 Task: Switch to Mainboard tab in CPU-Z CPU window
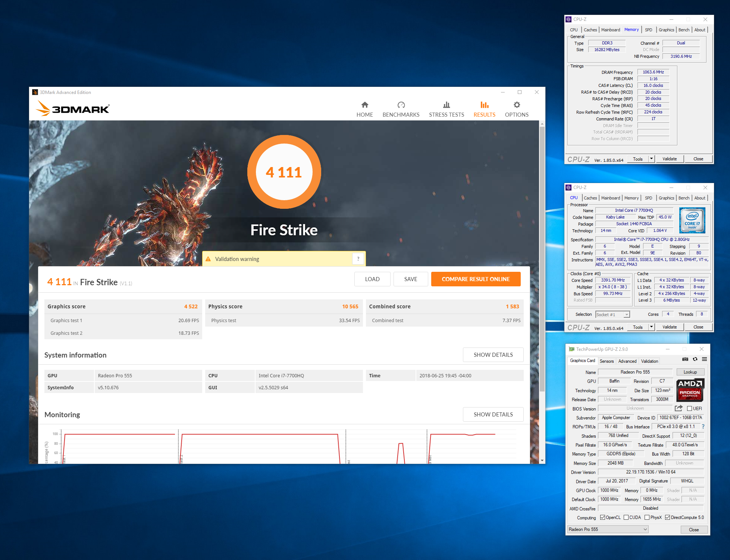point(611,198)
